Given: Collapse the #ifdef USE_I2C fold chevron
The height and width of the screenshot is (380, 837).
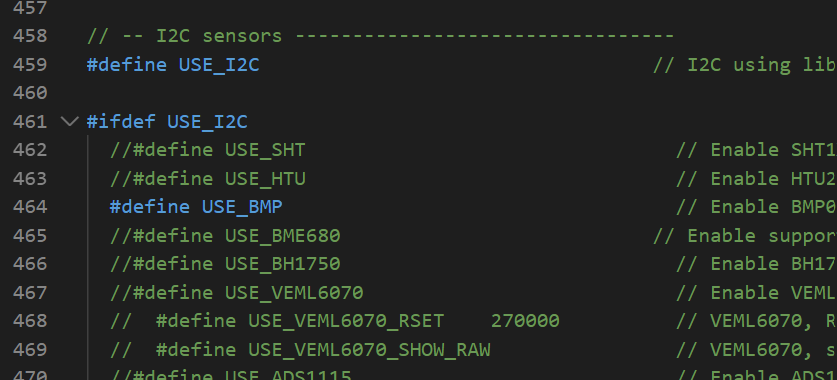Looking at the screenshot, I should pos(70,122).
